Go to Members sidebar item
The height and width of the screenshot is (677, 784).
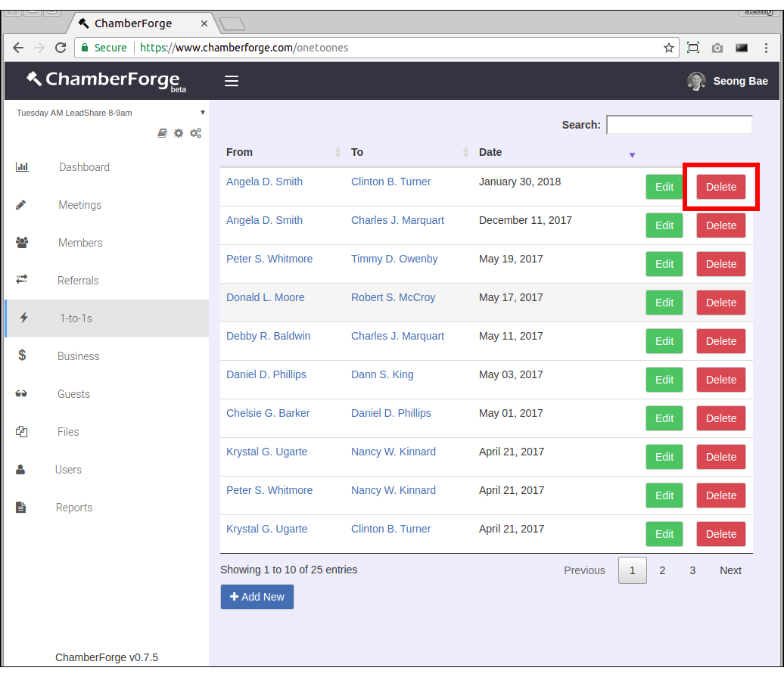[x=80, y=243]
